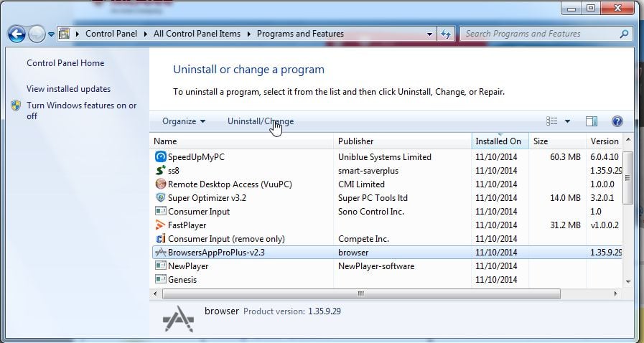Select the Super Optimizer v3.2 entry name
Image resolution: width=644 pixels, height=343 pixels.
207,198
